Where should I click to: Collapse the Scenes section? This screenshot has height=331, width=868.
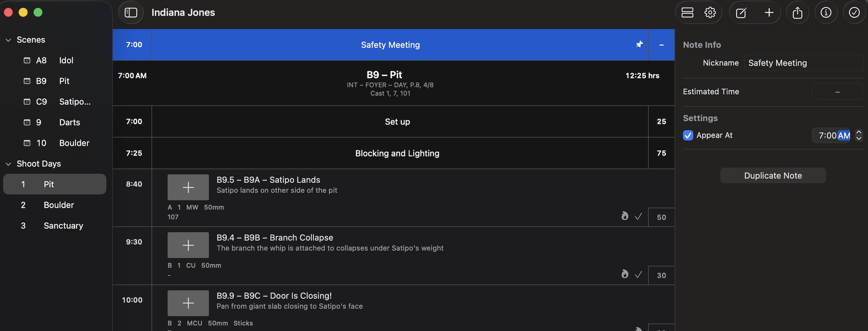[8, 40]
